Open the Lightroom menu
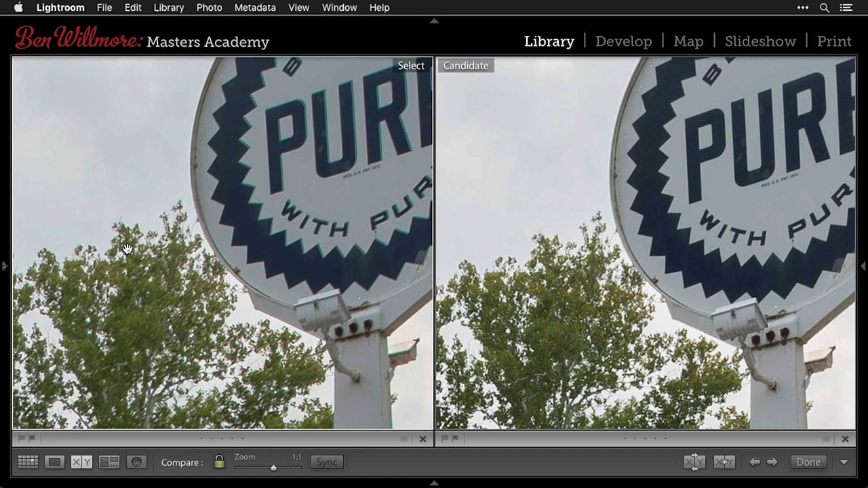 (x=60, y=7)
